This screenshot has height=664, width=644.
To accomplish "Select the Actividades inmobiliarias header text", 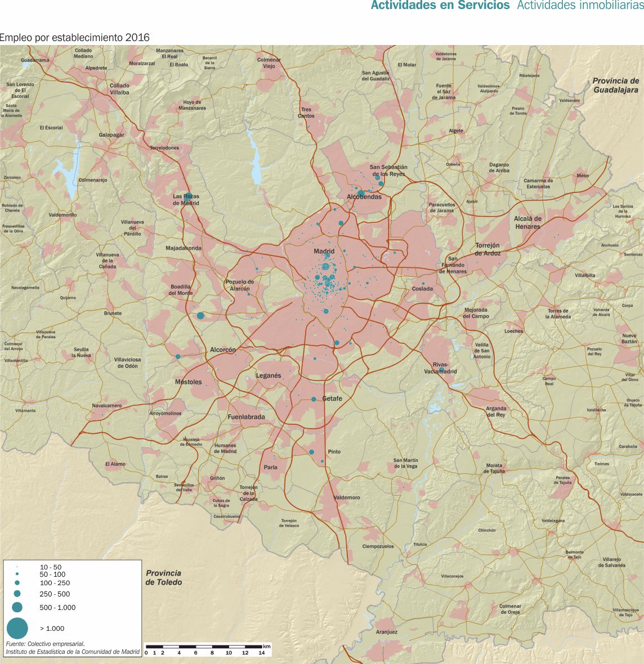I will tap(580, 6).
